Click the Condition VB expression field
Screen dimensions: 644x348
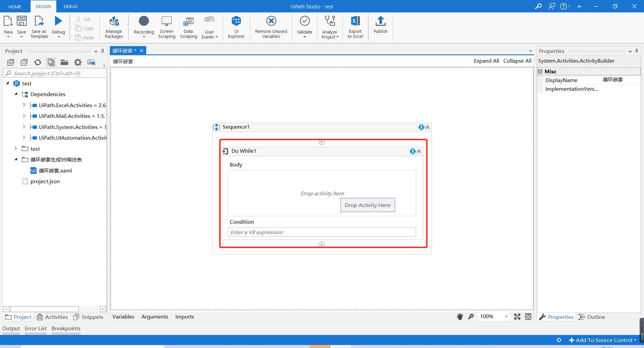point(322,232)
